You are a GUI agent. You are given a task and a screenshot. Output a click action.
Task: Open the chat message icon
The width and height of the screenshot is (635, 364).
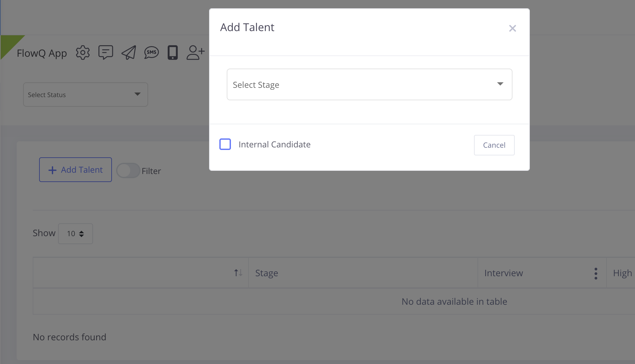(106, 52)
